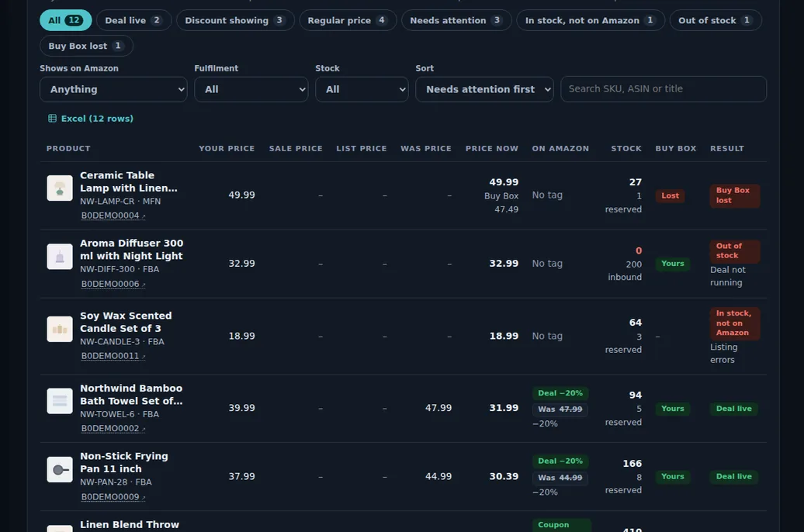Click the 200 inbound stock text

click(625, 271)
